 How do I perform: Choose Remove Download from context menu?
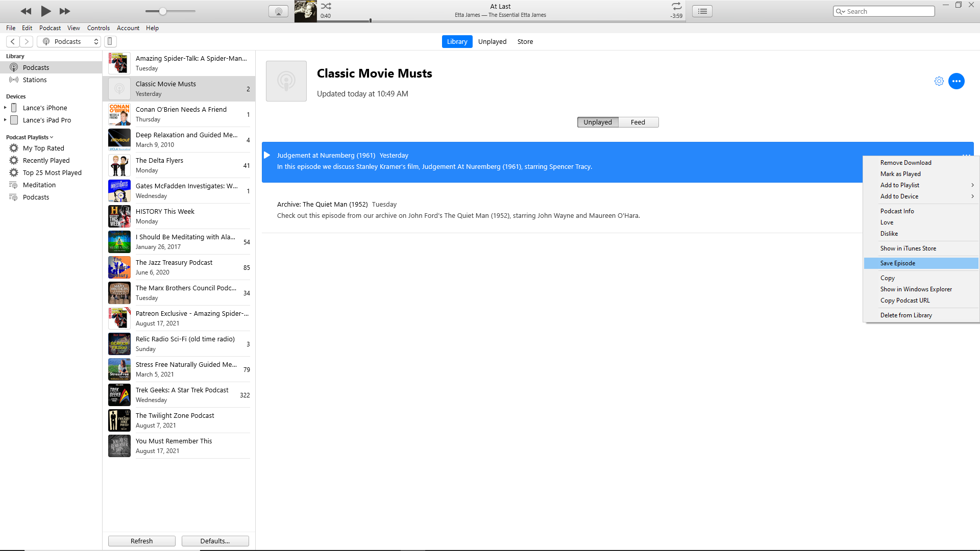click(921, 163)
